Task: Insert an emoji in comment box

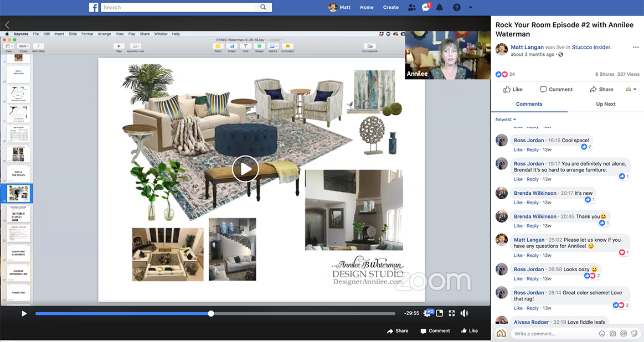Action: click(602, 334)
